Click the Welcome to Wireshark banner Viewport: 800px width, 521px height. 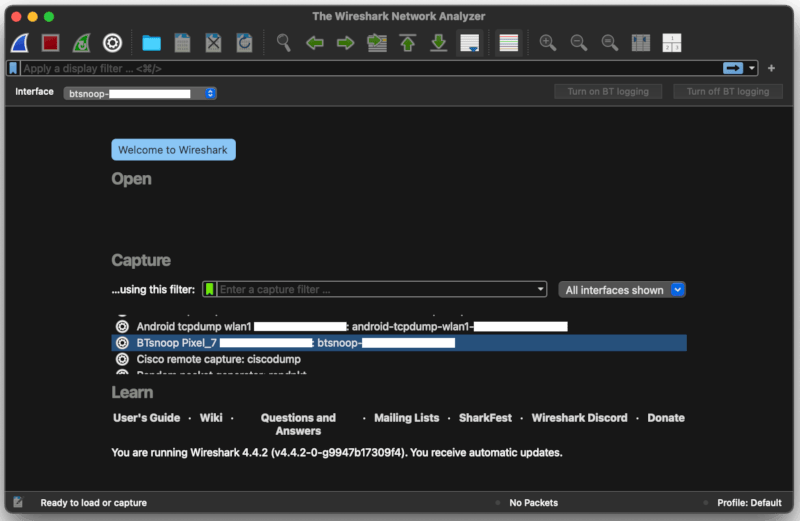point(173,150)
